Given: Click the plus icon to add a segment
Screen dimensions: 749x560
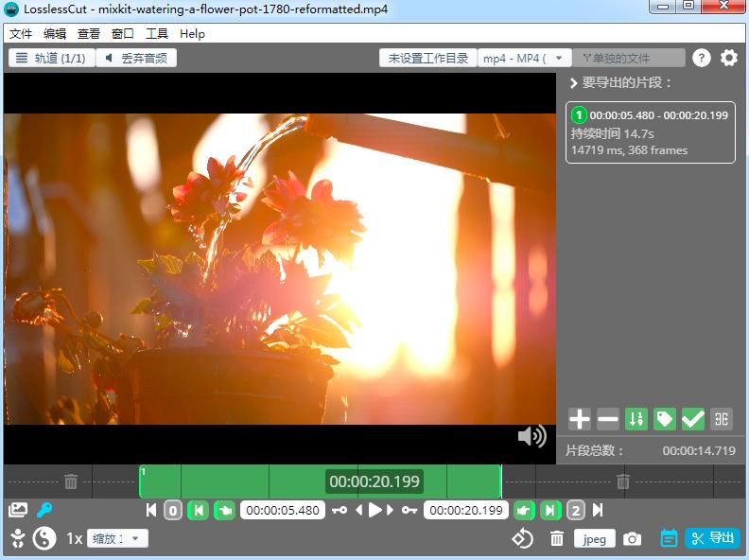Looking at the screenshot, I should 580,419.
